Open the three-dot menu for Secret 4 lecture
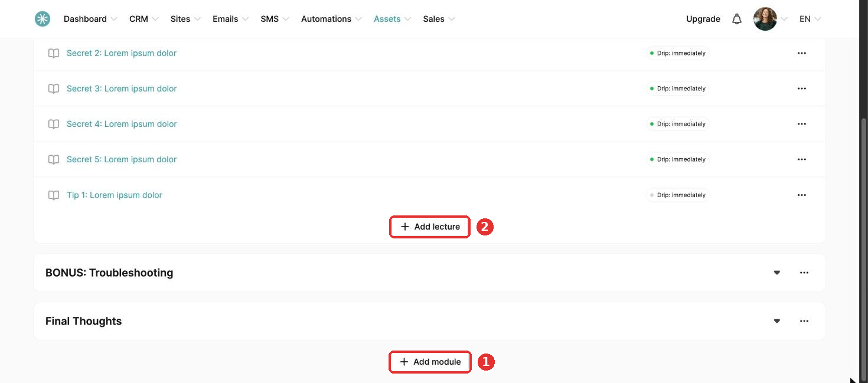This screenshot has width=868, height=383. (x=802, y=124)
